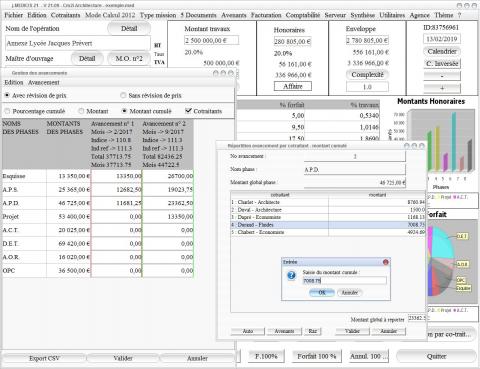
Task: Click OK in the Entrée dialog
Action: (x=322, y=292)
